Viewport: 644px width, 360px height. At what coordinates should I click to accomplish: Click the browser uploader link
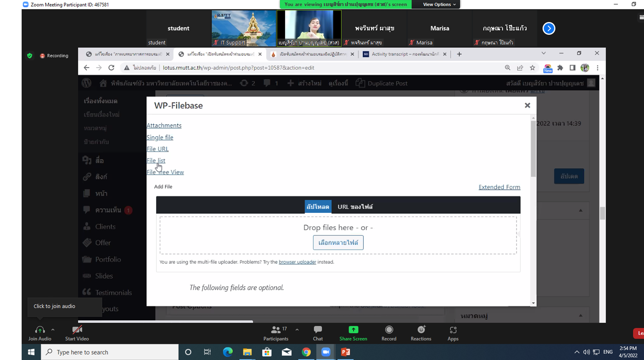297,262
